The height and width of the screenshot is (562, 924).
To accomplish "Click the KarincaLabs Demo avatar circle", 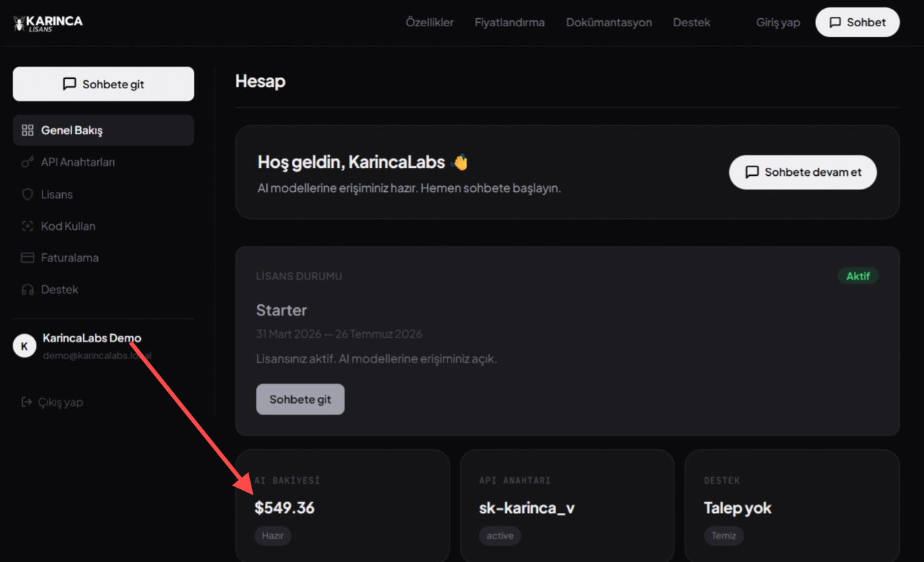I will click(25, 346).
